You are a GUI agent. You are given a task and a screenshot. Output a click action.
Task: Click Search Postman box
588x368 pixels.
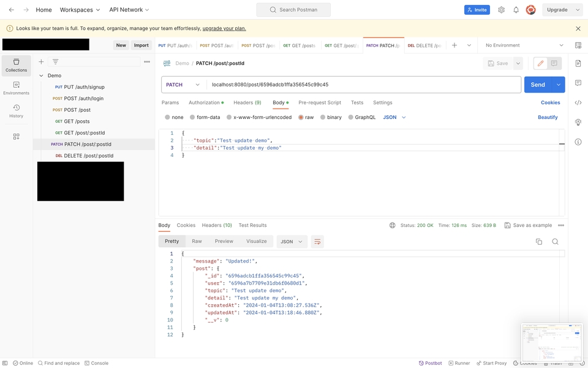pyautogui.click(x=293, y=10)
